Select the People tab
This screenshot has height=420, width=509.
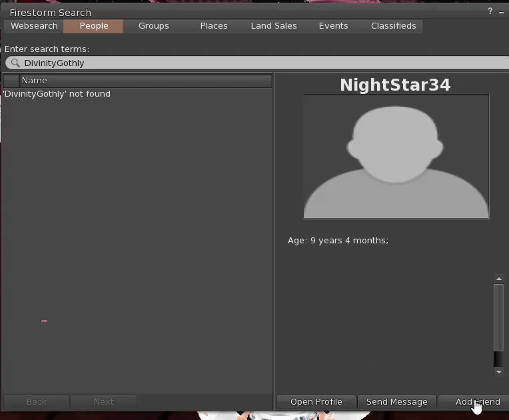[93, 26]
